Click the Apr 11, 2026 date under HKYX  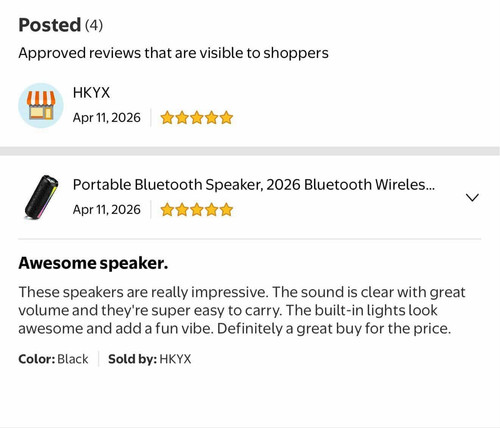tap(107, 118)
